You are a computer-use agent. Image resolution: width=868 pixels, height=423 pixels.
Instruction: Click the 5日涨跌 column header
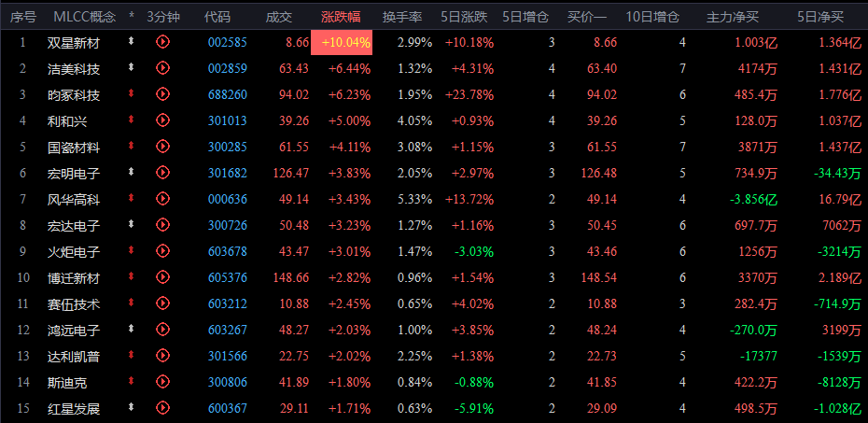pyautogui.click(x=464, y=17)
